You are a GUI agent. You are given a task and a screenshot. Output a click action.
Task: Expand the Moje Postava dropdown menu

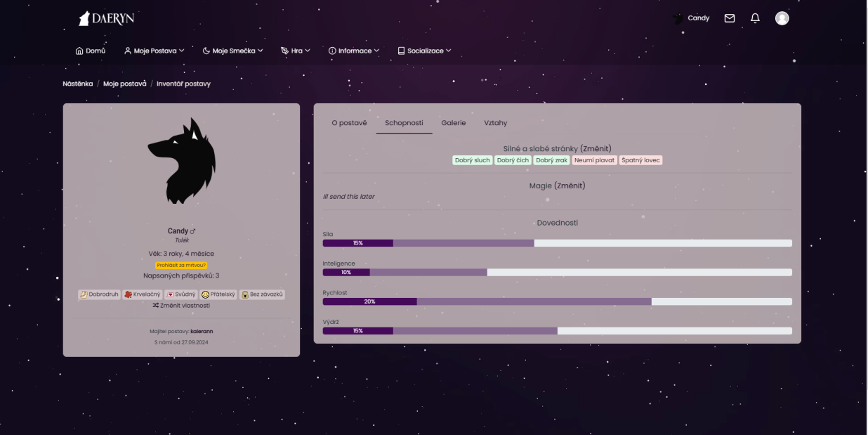[154, 51]
